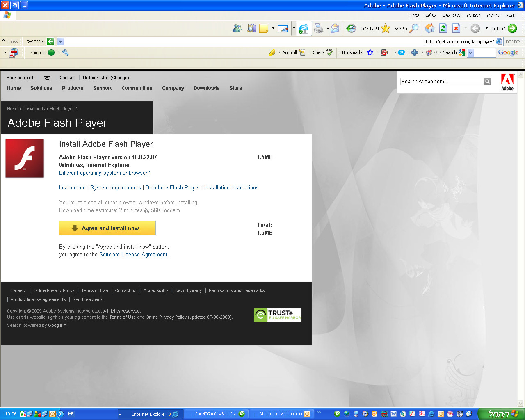
Task: Click the green Go arrow beside address bar
Action: (x=50, y=41)
